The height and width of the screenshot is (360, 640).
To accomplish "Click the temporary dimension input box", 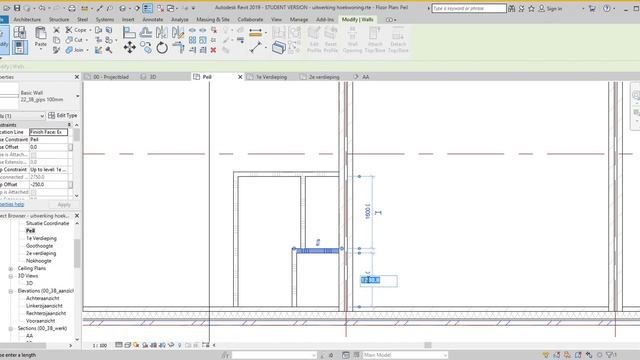I will (x=379, y=280).
